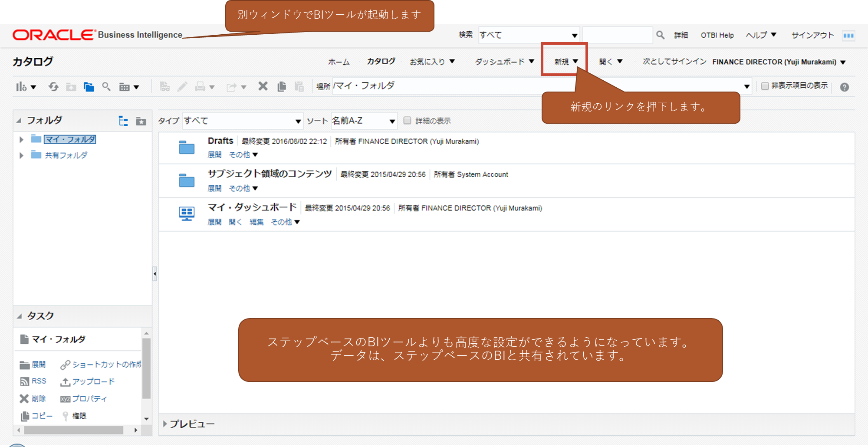Screen dimensions: 868x447
Task: Open the ホーム page
Action: pos(339,62)
